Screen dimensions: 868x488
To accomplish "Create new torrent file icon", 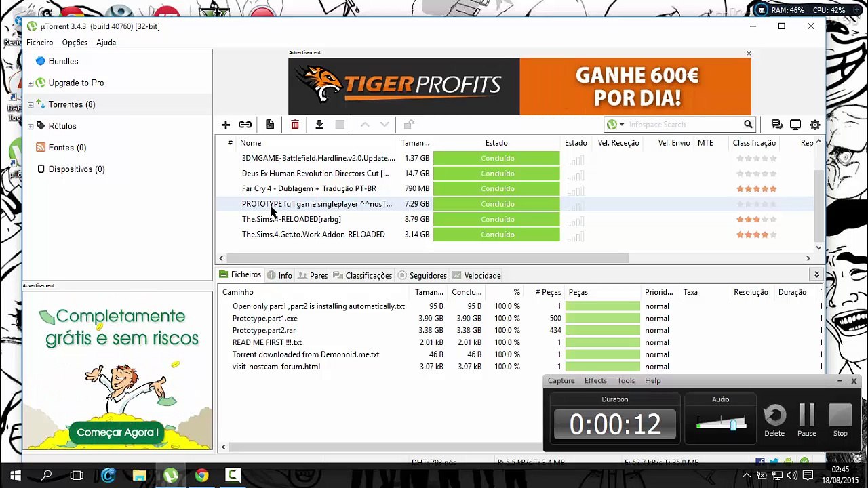I will tap(270, 125).
